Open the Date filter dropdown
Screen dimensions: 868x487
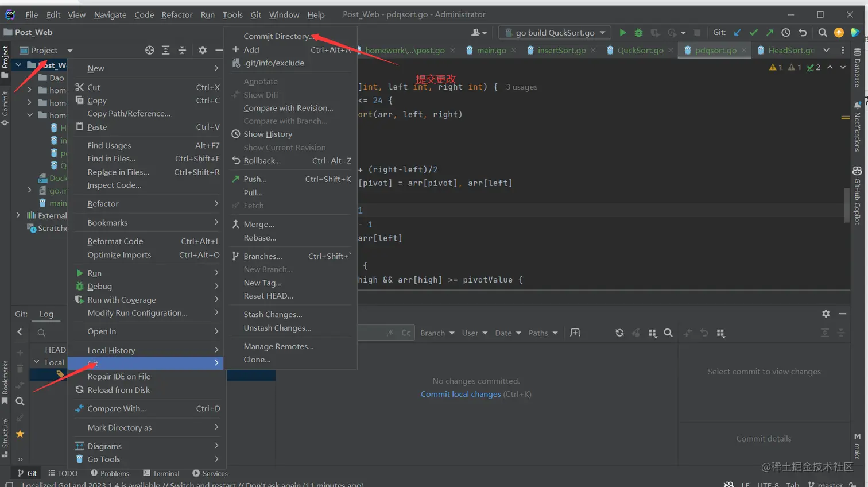tap(508, 333)
